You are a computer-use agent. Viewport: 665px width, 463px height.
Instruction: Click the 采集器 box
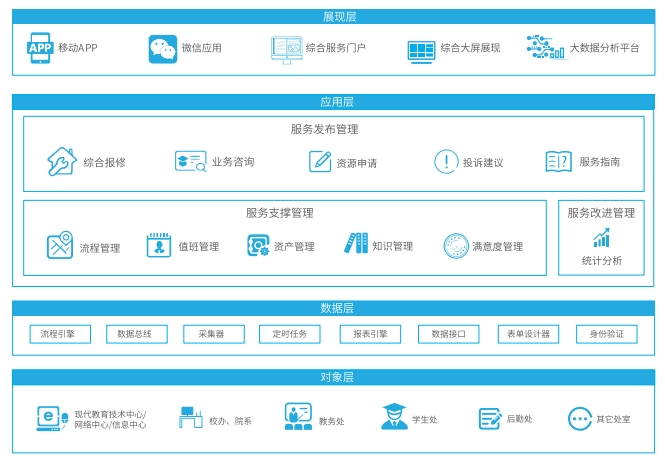(214, 334)
